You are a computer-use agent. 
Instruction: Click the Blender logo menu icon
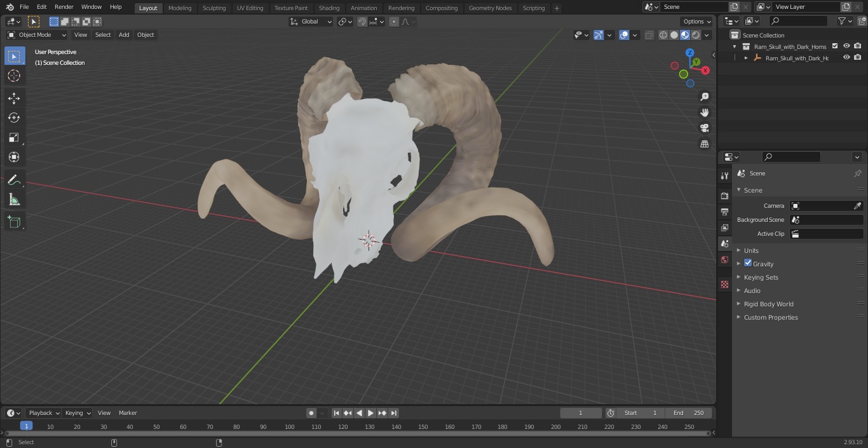coord(10,7)
